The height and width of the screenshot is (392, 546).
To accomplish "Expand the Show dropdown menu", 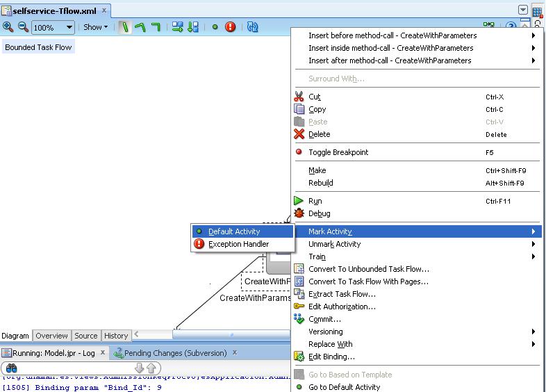I will point(96,28).
